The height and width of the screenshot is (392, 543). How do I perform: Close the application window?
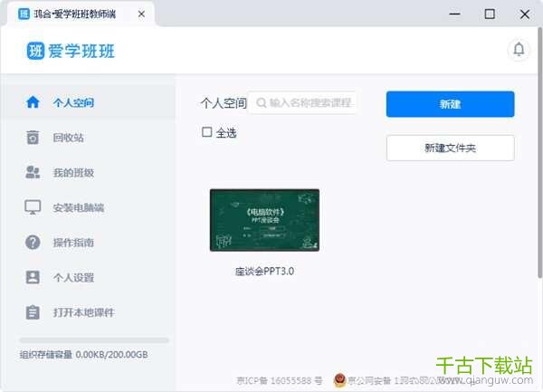coord(525,14)
